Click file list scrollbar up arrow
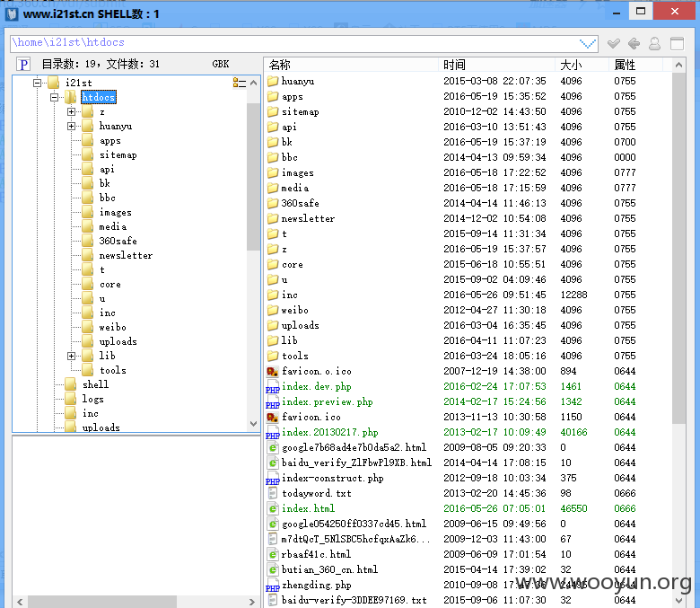This screenshot has height=608, width=700. pos(678,65)
